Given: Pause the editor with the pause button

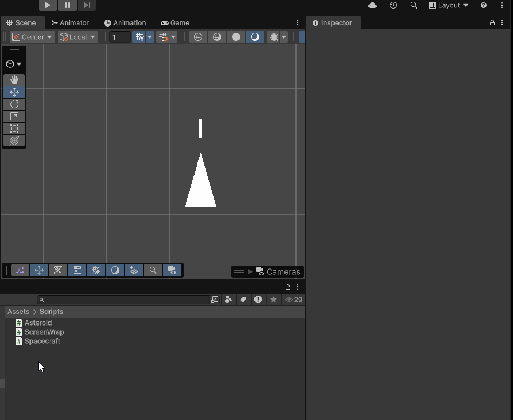Looking at the screenshot, I should (67, 5).
